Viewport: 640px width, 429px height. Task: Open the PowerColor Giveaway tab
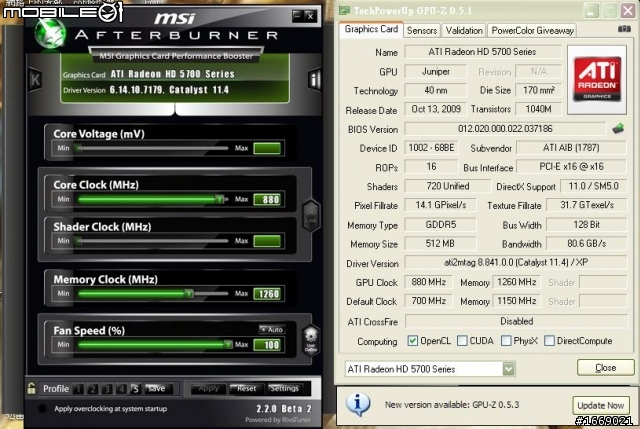click(532, 31)
